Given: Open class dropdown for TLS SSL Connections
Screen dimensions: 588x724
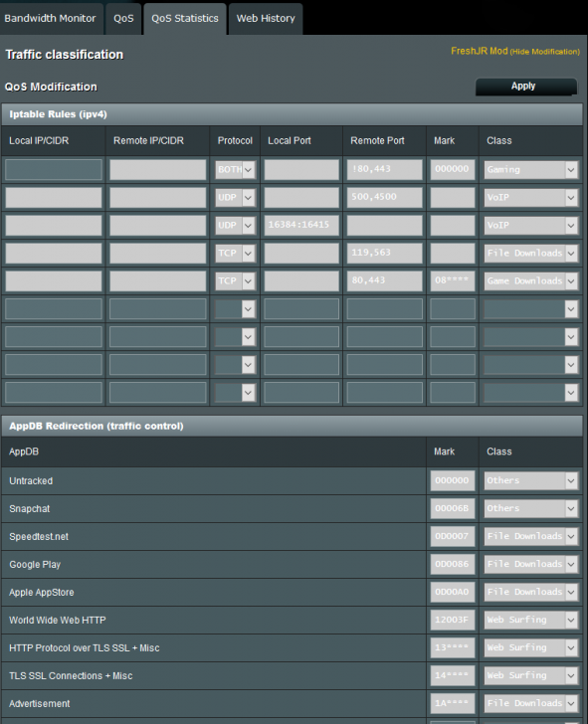Looking at the screenshot, I should pos(531,675).
